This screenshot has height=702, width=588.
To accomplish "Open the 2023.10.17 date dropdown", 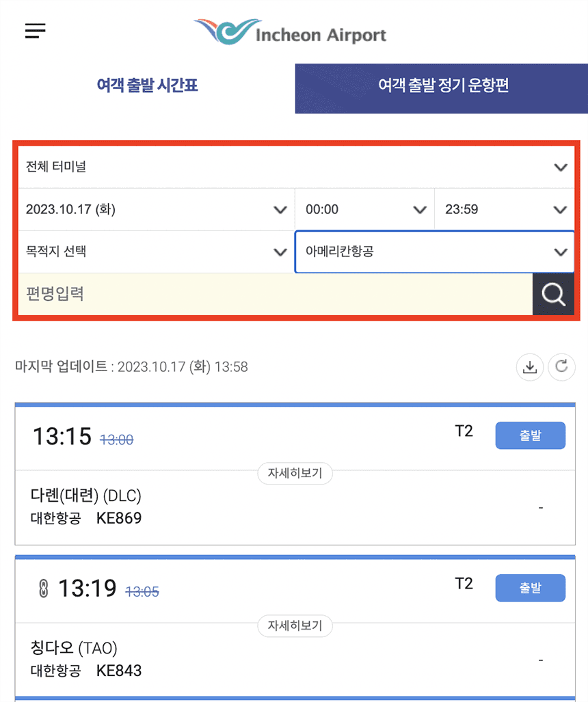I will [x=154, y=209].
